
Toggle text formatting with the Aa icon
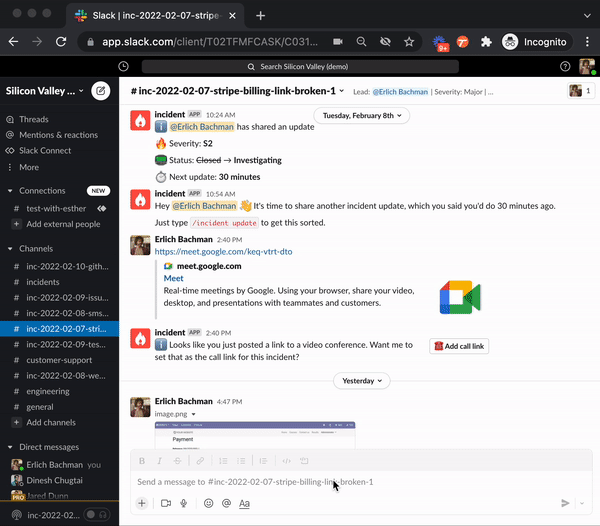click(244, 503)
